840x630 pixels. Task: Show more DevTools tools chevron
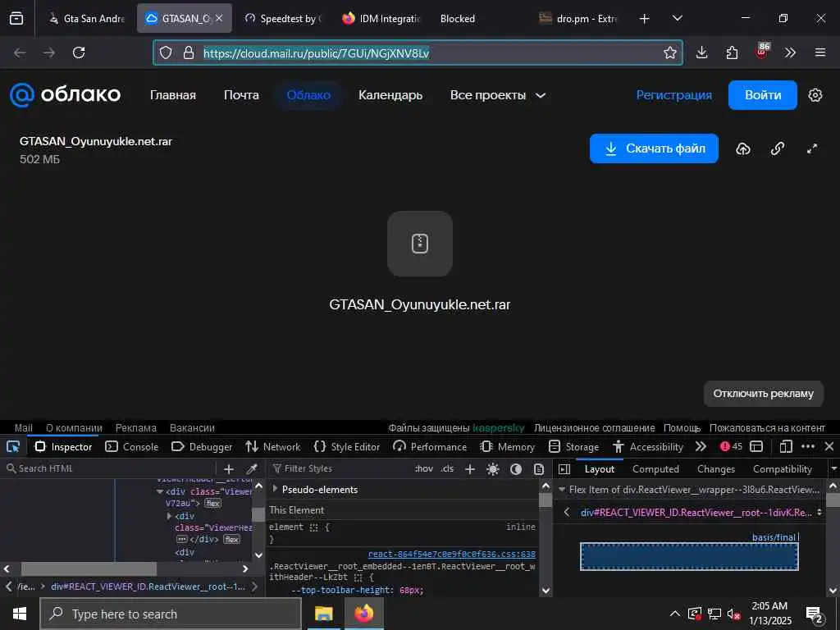(701, 446)
